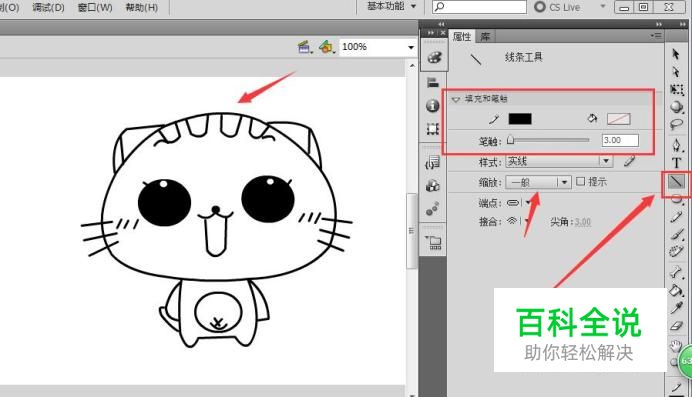The width and height of the screenshot is (692, 397).
Task: Select the Paint Bucket tool
Action: click(x=677, y=290)
